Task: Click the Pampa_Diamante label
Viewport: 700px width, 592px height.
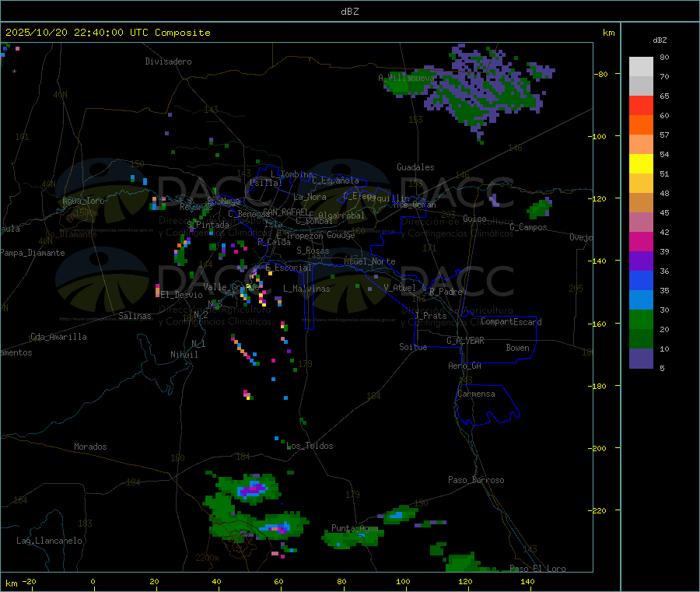Action: (33, 253)
